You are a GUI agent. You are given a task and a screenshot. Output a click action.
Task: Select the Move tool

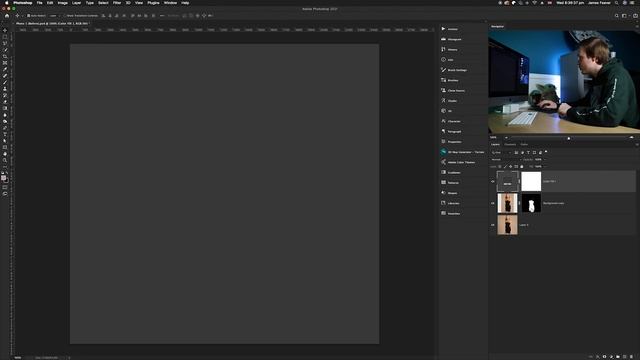5,30
